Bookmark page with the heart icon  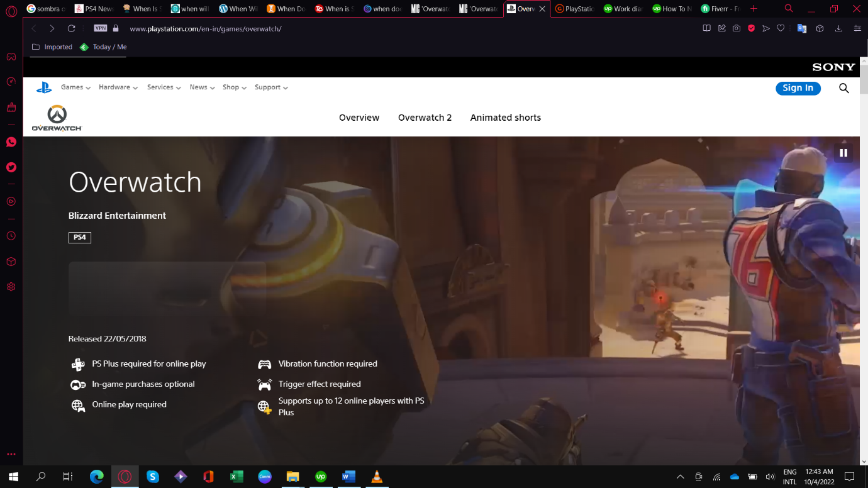point(781,28)
